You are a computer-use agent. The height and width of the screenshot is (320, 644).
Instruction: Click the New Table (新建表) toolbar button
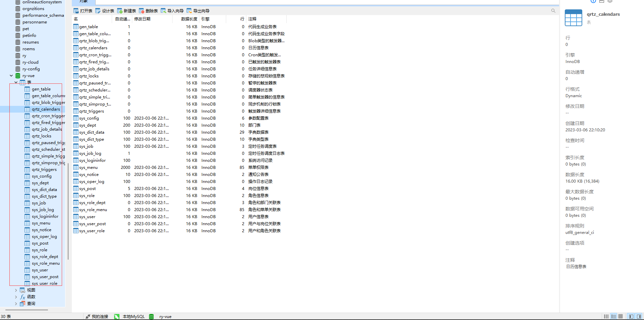coord(127,11)
